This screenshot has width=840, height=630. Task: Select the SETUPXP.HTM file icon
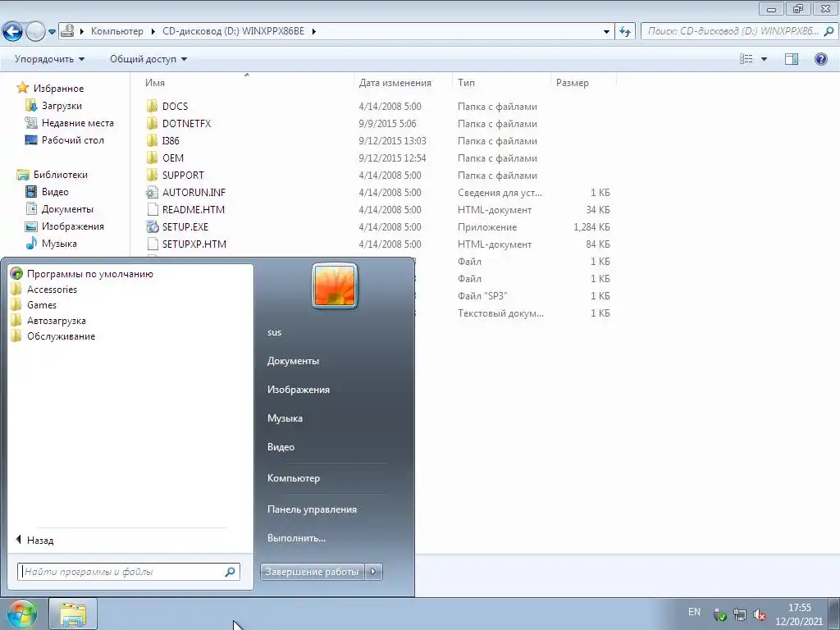pos(152,244)
